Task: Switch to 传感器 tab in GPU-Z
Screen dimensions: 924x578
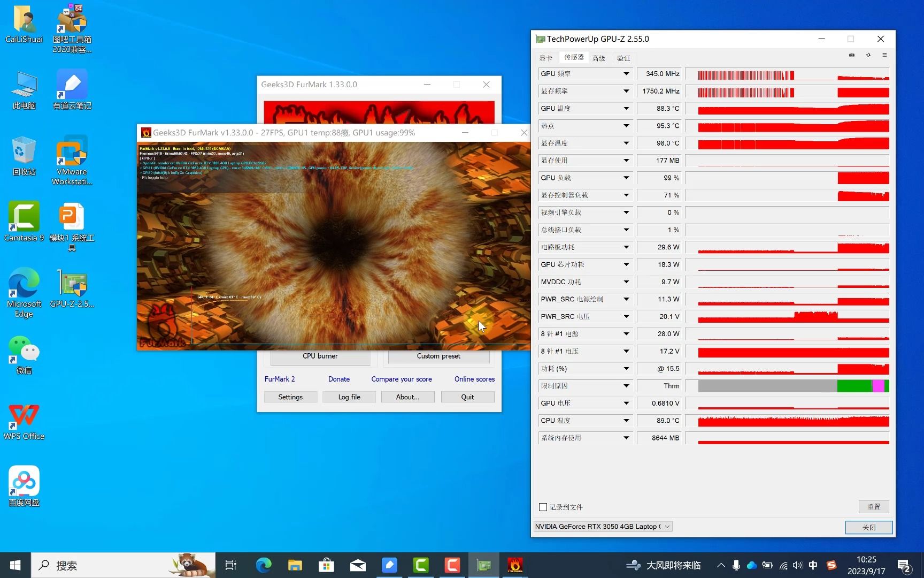Action: (574, 57)
